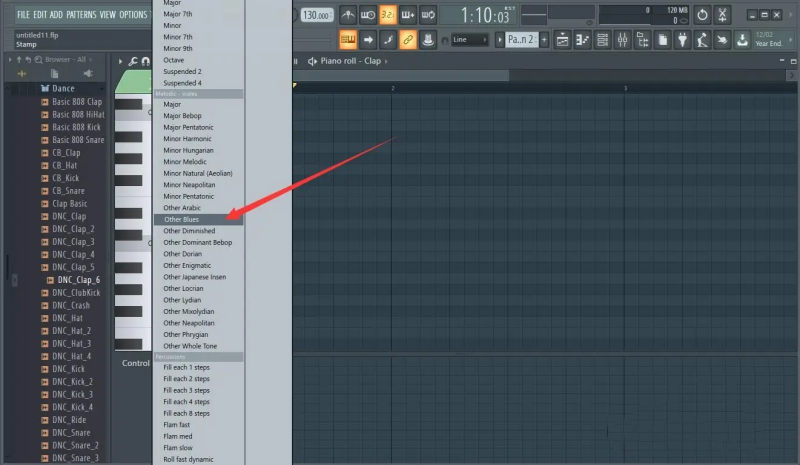Select Suspended 4 chord entry
Image resolution: width=800 pixels, height=465 pixels.
tap(198, 83)
